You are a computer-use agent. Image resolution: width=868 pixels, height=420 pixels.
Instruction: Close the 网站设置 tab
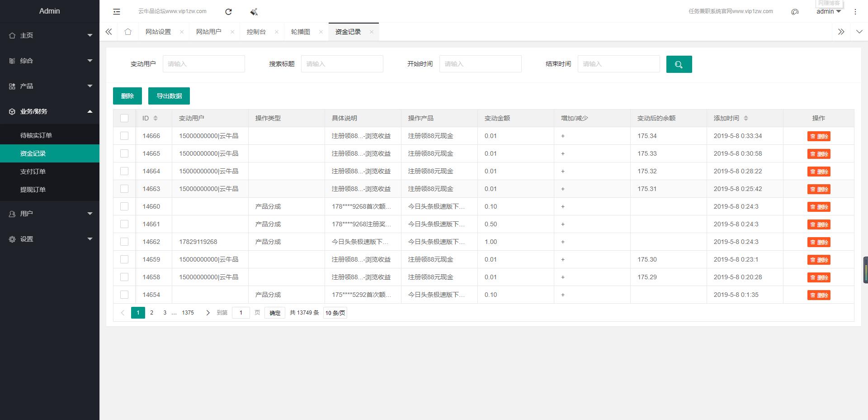click(x=182, y=32)
